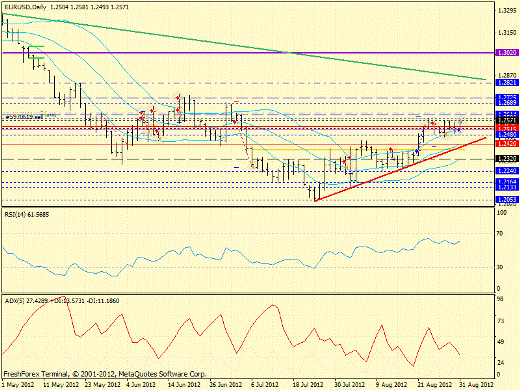Click the 11 May 2012 date label
520x390 pixels.
click(x=61, y=385)
